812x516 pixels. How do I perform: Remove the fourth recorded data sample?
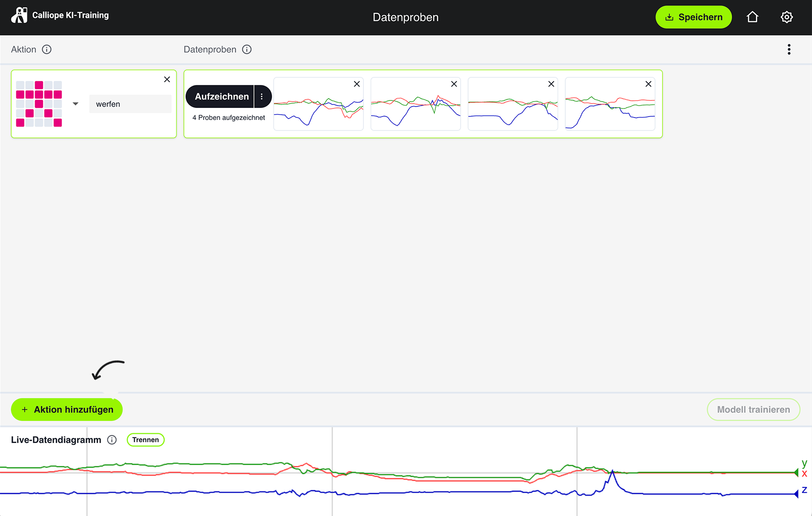tap(648, 84)
